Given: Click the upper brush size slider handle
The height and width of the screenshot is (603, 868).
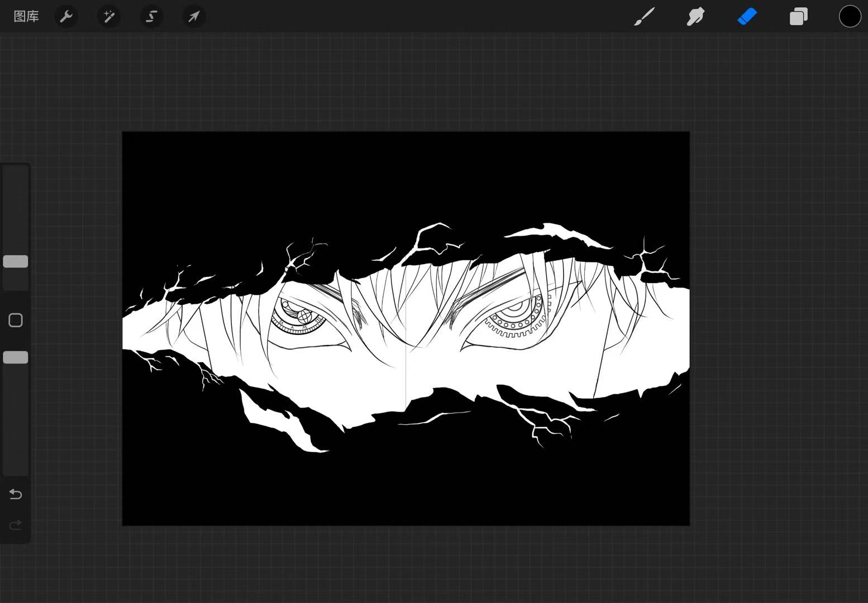Looking at the screenshot, I should pyautogui.click(x=16, y=261).
